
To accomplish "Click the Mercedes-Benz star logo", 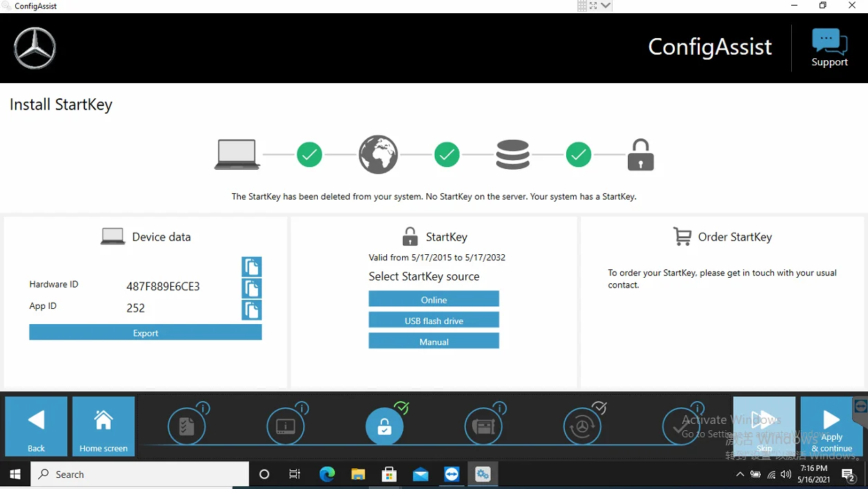I will 35,48.
